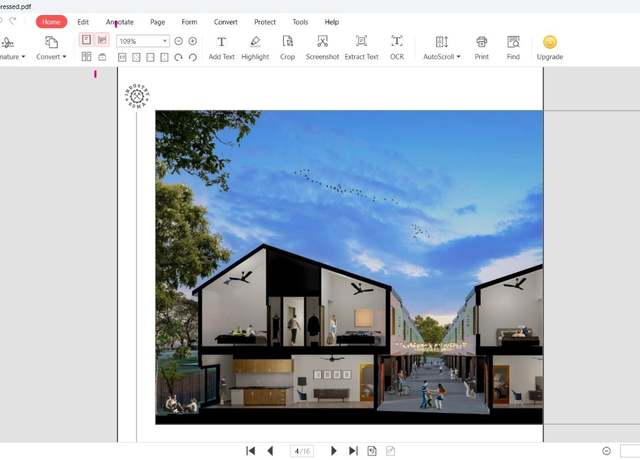Screen dimensions: 640x460
Task: Zoom out using bottom-bar minus icon
Action: [607, 451]
